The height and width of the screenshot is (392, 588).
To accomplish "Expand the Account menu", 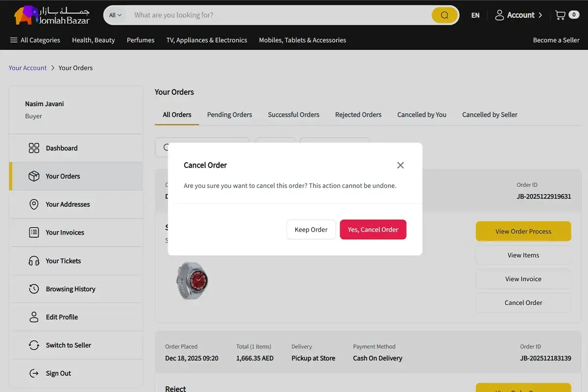I will pos(518,15).
